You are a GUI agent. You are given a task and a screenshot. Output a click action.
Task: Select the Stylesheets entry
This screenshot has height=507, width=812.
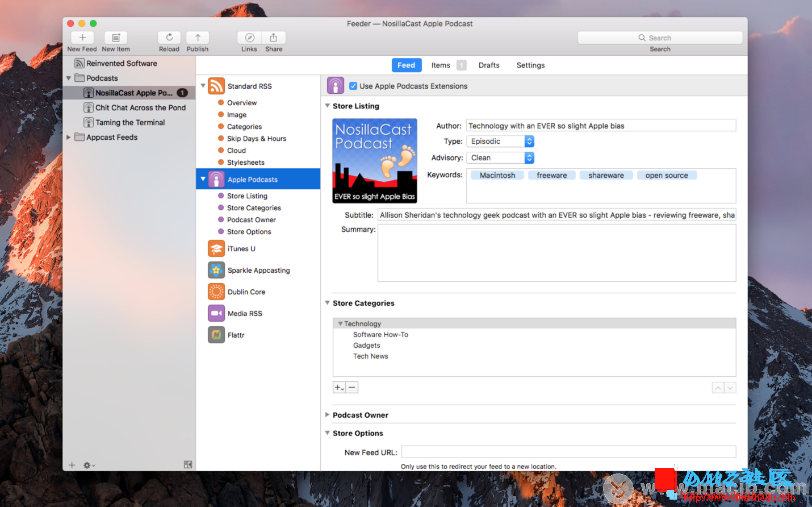[246, 163]
